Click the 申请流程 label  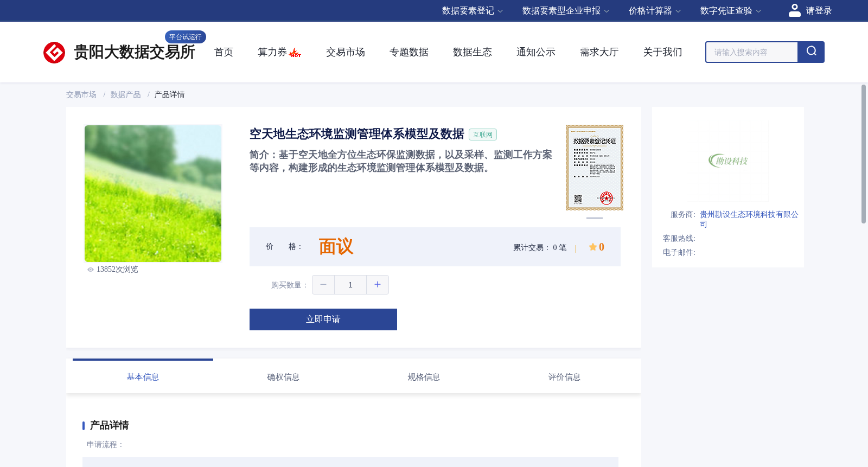point(105,445)
